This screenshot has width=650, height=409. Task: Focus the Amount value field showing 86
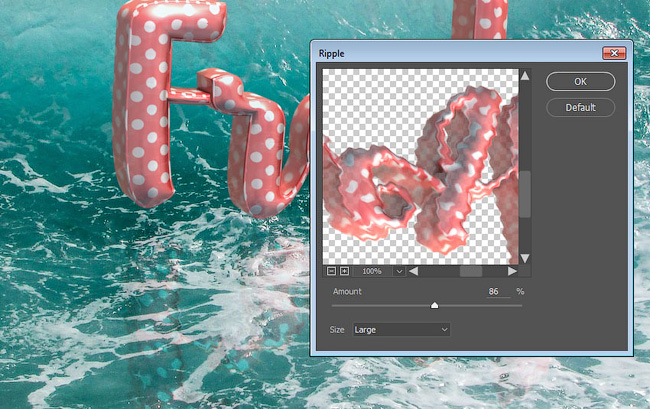coord(498,291)
